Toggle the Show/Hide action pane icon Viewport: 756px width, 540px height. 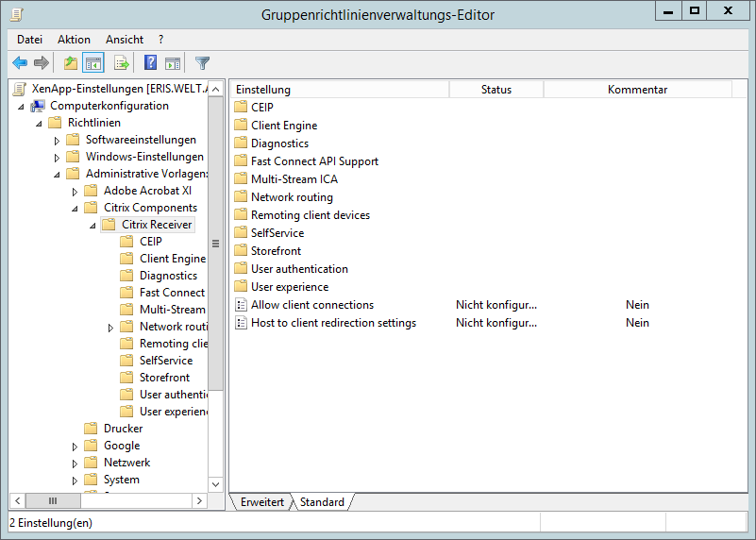(x=173, y=62)
